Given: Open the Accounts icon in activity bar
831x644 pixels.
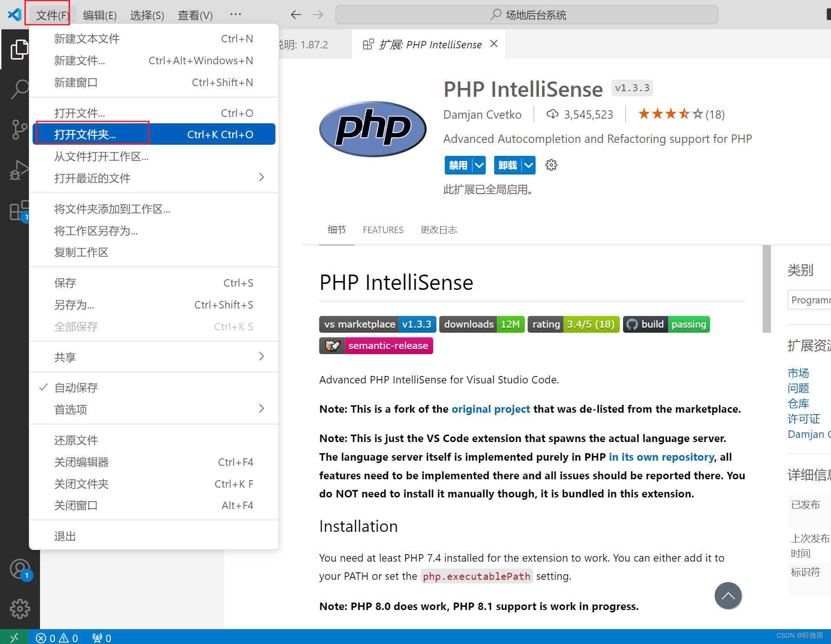Looking at the screenshot, I should [x=20, y=570].
